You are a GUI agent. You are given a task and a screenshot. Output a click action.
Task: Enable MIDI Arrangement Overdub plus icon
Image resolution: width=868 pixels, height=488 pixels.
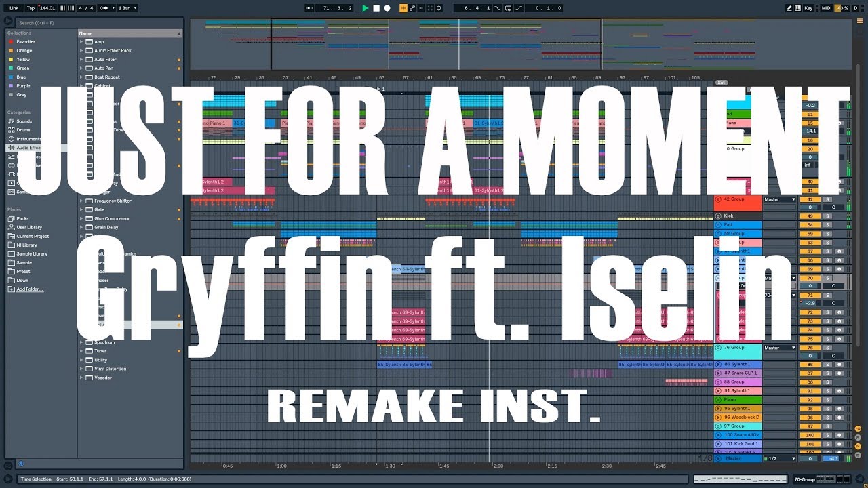click(x=403, y=8)
